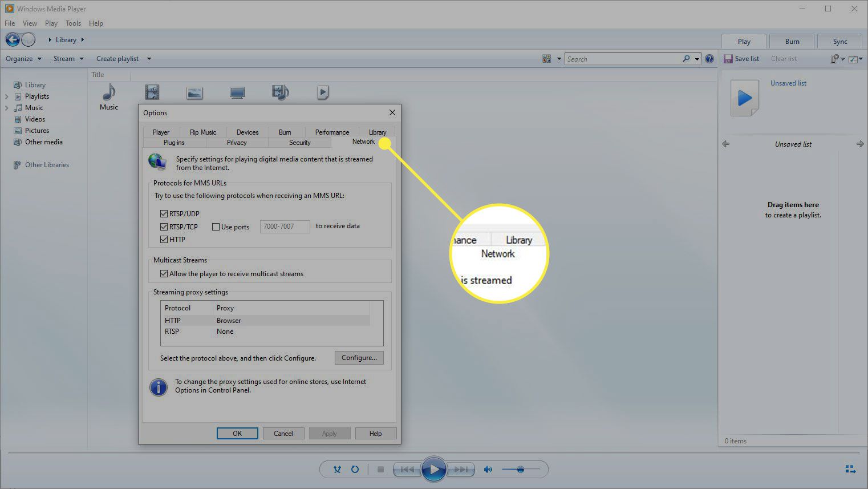Click the Previous track button
The height and width of the screenshot is (489, 868).
[407, 470]
